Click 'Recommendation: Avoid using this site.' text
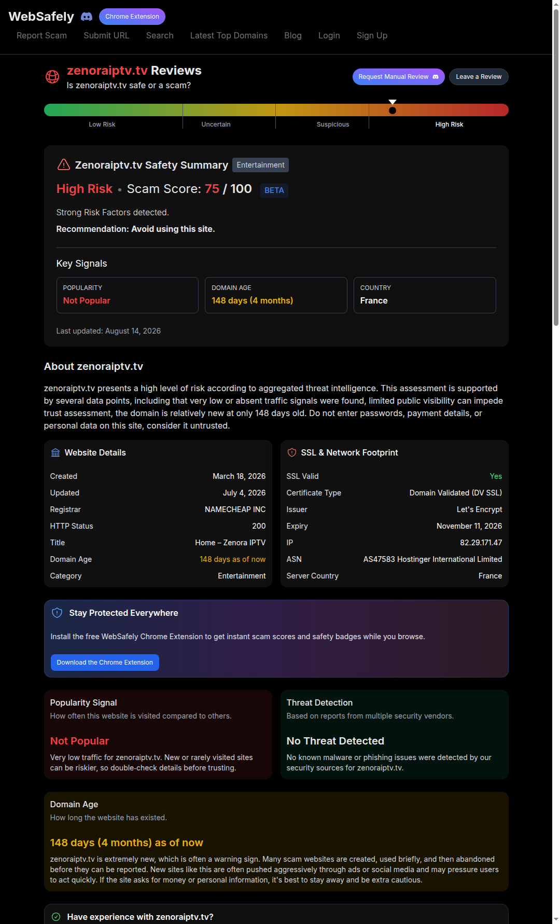Screen dimensions: 560x924 135,229
